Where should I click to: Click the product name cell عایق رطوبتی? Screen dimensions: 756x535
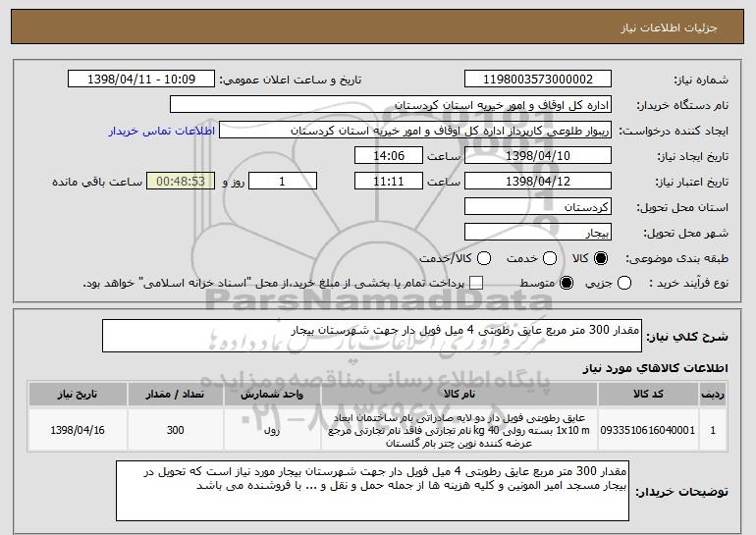(459, 430)
